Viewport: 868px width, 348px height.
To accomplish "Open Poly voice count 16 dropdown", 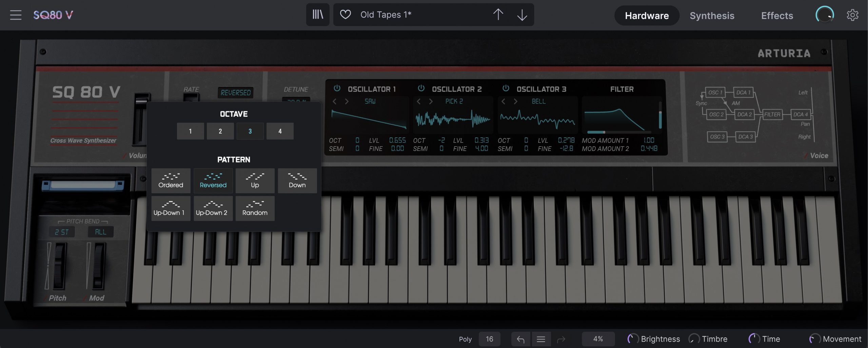I will pos(489,339).
